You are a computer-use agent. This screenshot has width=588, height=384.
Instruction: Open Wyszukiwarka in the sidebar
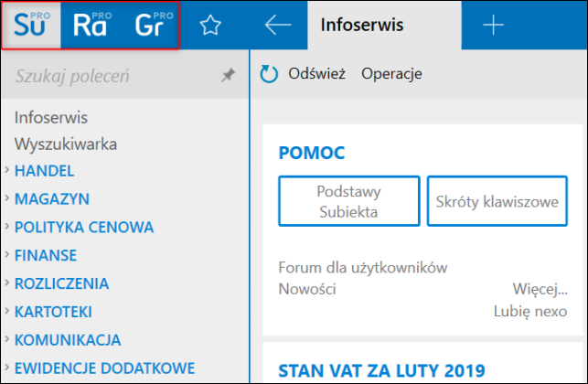(x=66, y=144)
